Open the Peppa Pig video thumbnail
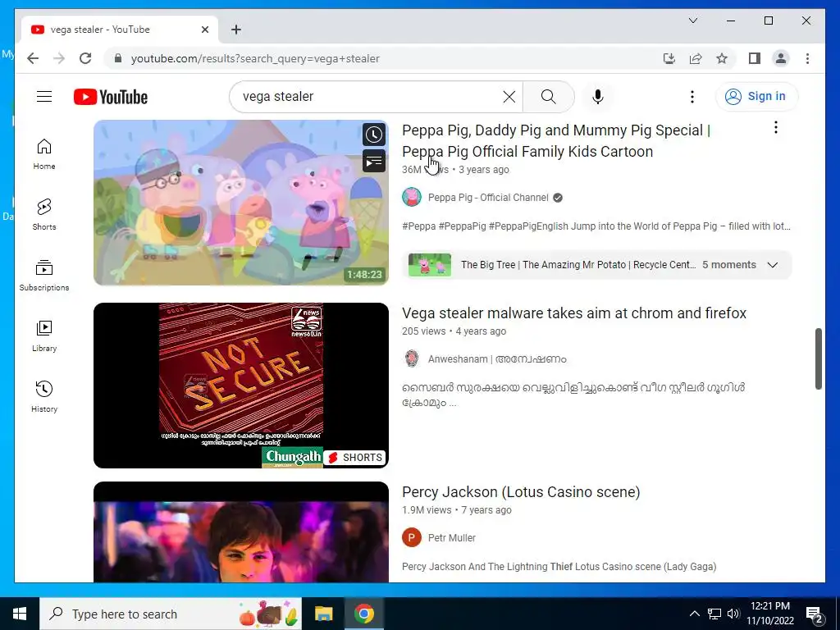840x630 pixels. click(241, 203)
